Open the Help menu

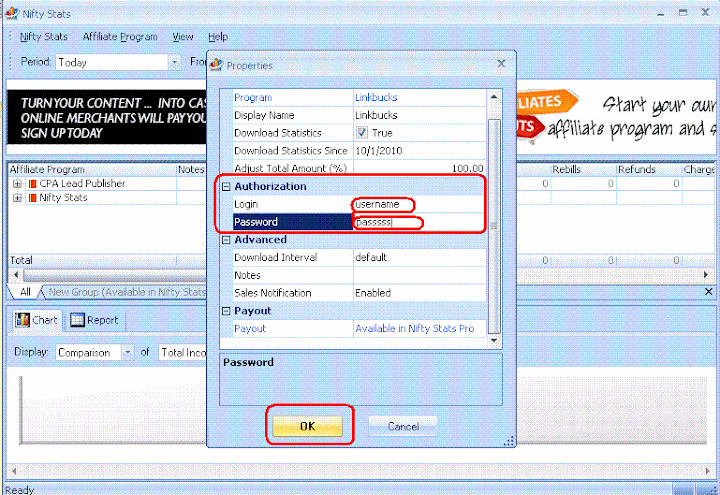[x=218, y=37]
